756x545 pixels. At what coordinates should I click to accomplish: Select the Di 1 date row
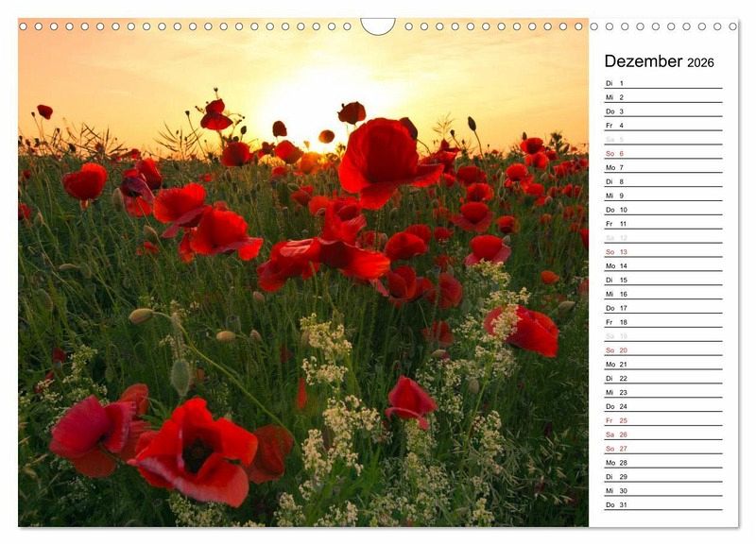coord(663,83)
